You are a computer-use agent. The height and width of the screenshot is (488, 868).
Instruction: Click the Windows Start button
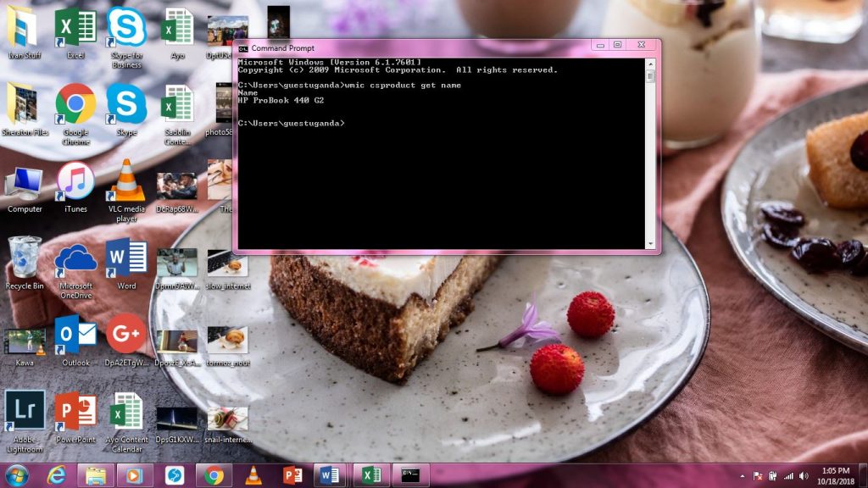pyautogui.click(x=17, y=475)
